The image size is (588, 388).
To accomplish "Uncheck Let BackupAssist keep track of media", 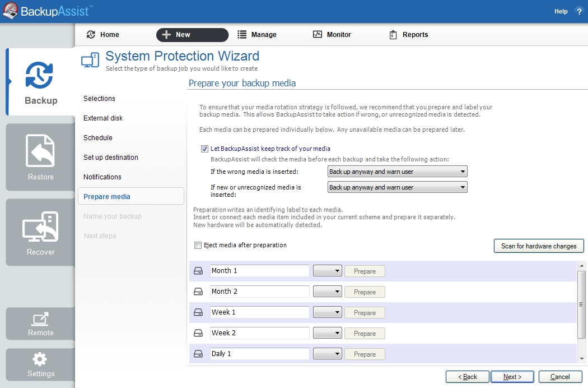I will 204,149.
